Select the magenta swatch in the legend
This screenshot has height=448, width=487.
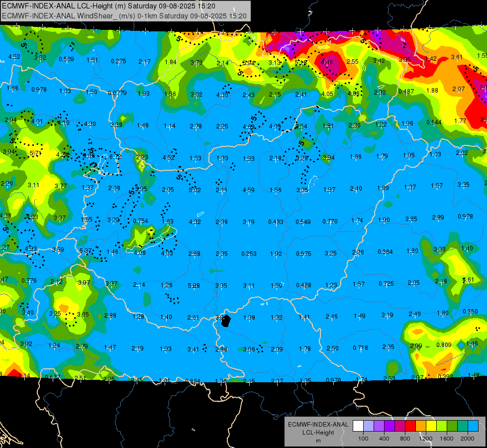[x=400, y=426]
